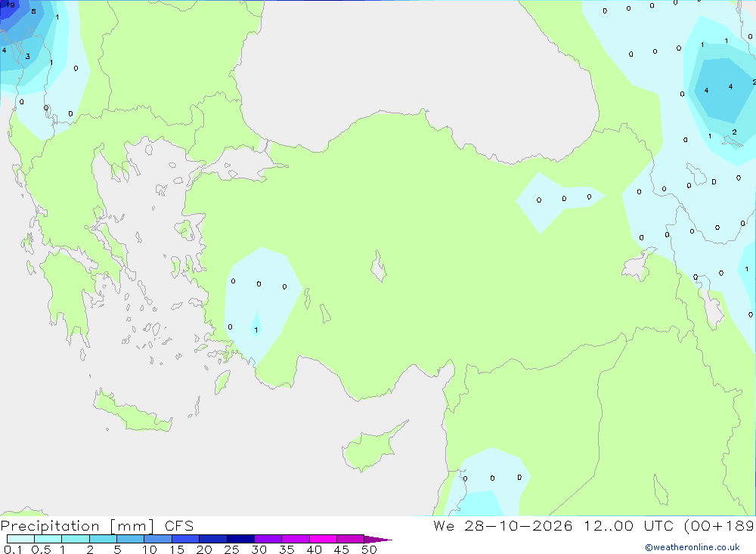Viewport: 756px width, 554px height.
Task: Select the 30–35 mm legend color box
Action: 268,539
